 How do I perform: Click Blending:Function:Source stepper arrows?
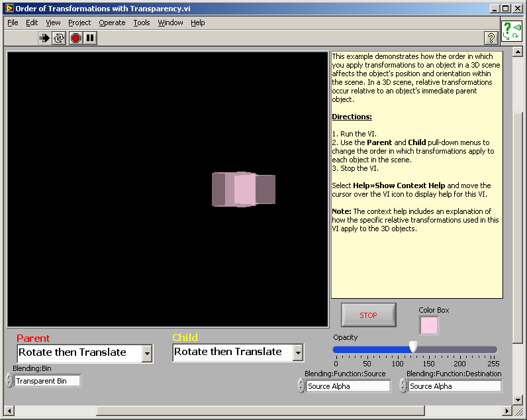coord(301,386)
